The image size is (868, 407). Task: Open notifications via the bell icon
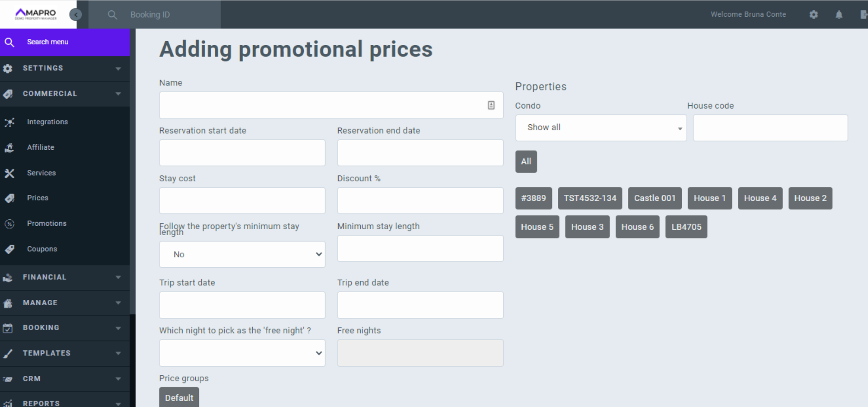click(x=839, y=14)
